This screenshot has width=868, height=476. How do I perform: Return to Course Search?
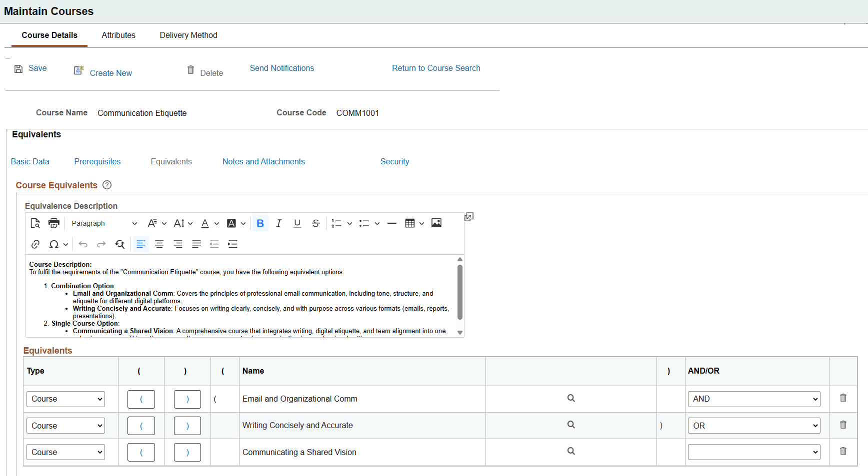tap(436, 68)
